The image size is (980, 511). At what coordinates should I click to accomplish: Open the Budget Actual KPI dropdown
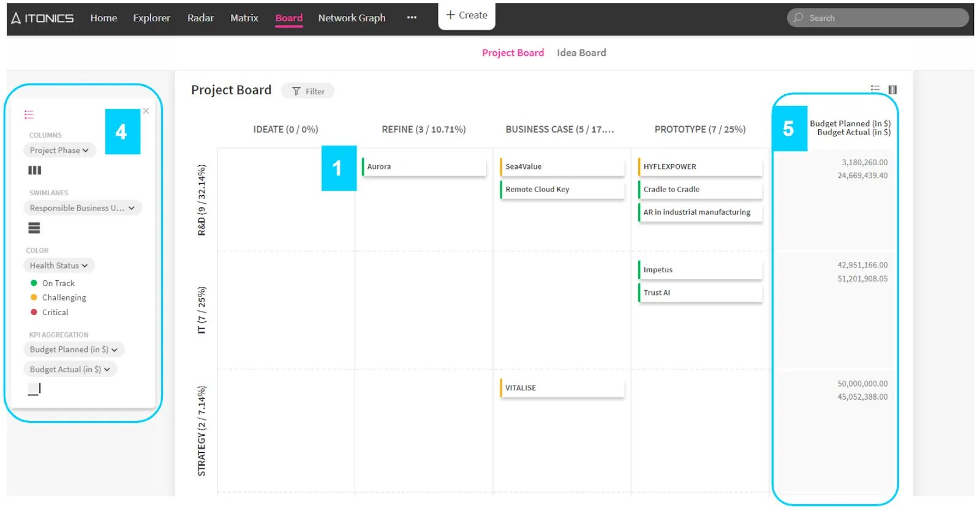point(70,370)
